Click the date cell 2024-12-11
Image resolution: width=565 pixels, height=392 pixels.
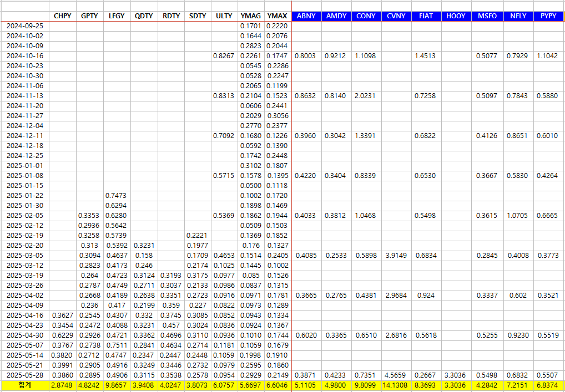click(x=25, y=136)
